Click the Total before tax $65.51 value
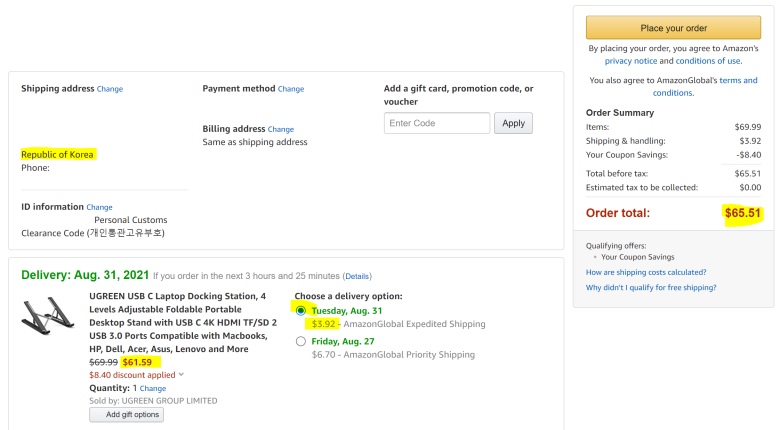This screenshot has height=430, width=780. tap(748, 174)
